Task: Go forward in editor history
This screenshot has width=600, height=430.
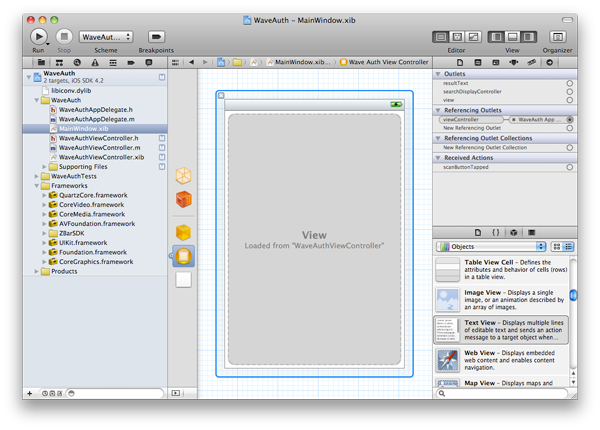Action: [205, 62]
